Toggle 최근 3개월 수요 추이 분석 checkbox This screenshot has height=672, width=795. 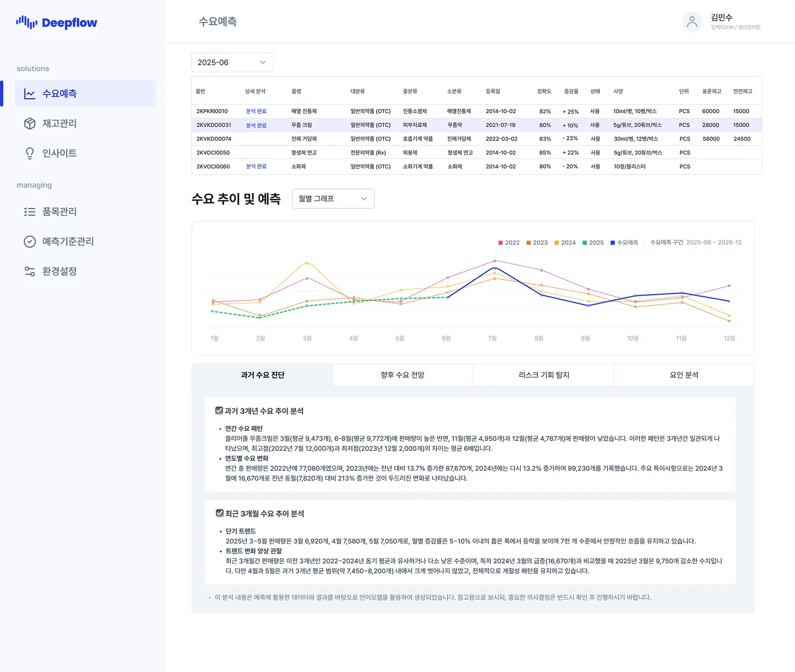(219, 513)
